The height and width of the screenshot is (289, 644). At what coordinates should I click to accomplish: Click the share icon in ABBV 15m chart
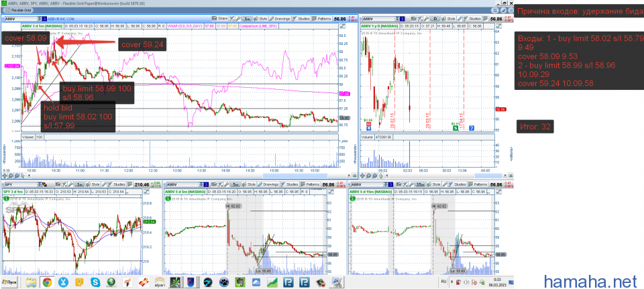click(x=398, y=184)
